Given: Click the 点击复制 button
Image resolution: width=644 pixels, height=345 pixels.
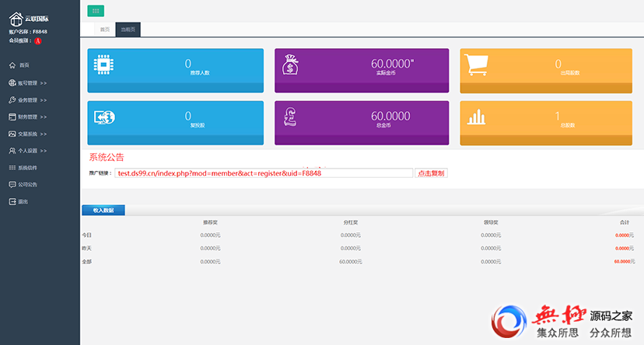Looking at the screenshot, I should click(x=431, y=173).
